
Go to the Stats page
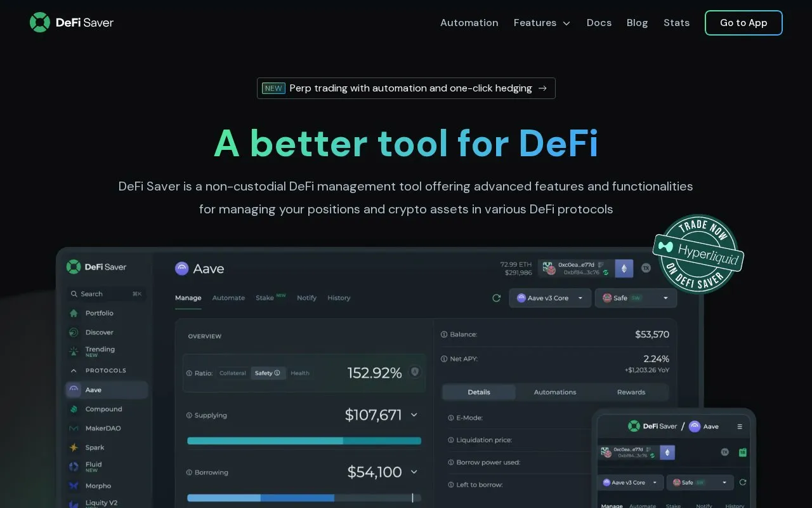[x=676, y=23]
